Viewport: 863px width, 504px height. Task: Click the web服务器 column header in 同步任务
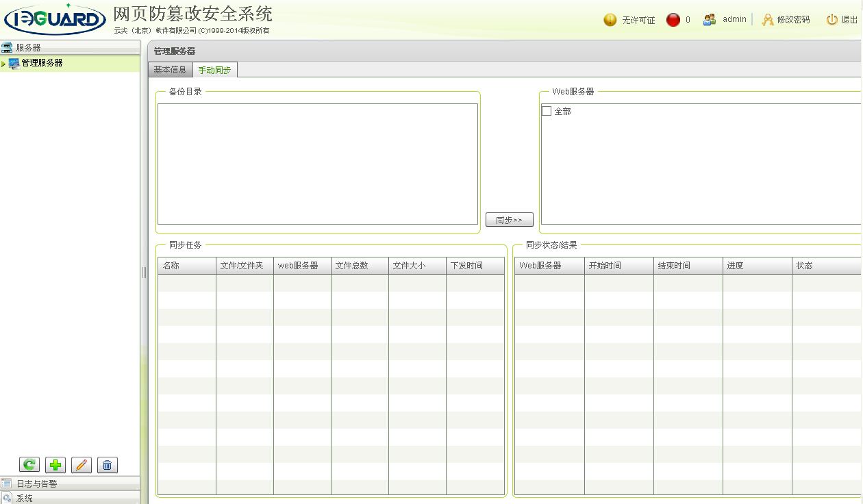(x=303, y=266)
